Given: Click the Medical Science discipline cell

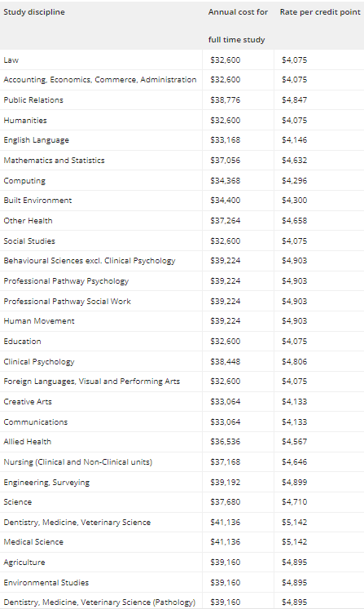Looking at the screenshot, I should tap(33, 542).
